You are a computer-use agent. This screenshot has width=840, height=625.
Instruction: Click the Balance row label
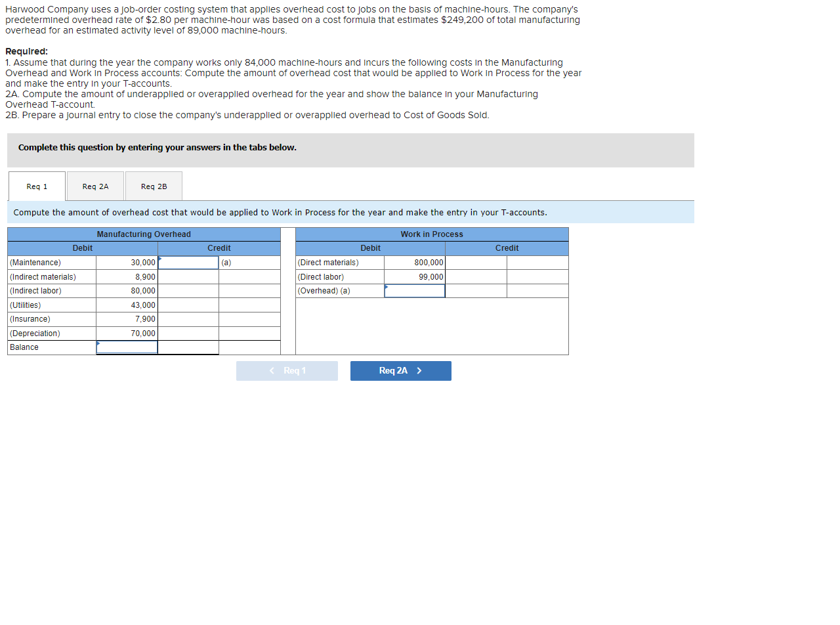pos(24,347)
